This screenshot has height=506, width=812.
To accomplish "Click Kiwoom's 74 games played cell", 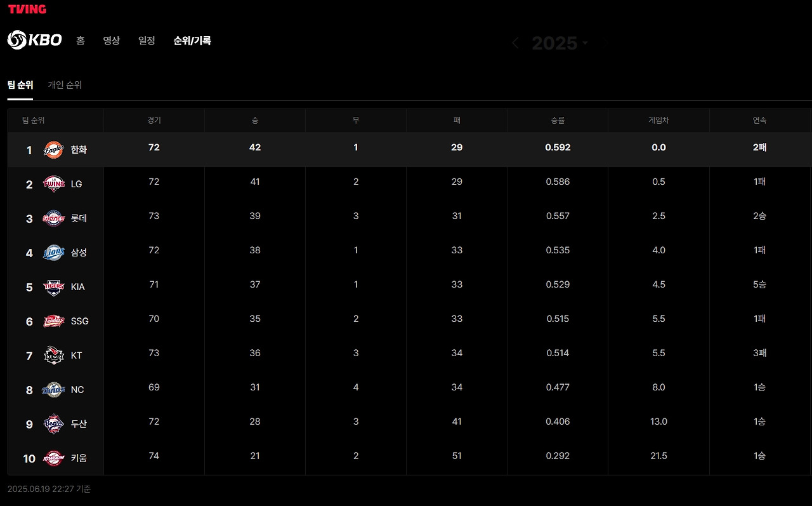I will coord(154,456).
